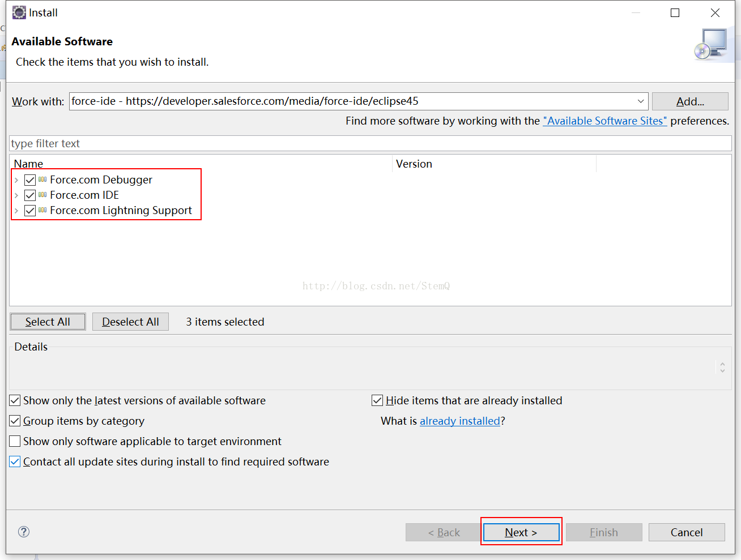Click the Name column header
The image size is (741, 560).
(x=29, y=164)
